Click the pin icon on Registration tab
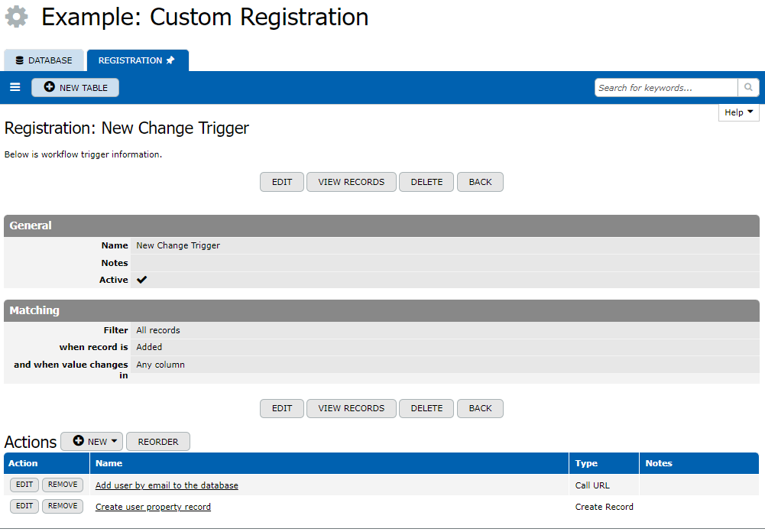The height and width of the screenshot is (532, 765). tap(170, 60)
